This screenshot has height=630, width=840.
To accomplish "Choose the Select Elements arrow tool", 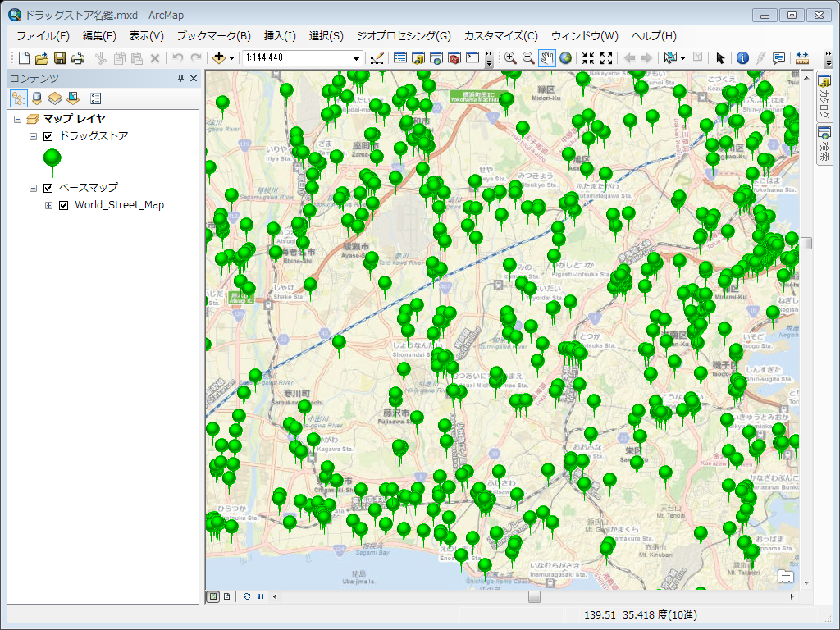I will (720, 58).
